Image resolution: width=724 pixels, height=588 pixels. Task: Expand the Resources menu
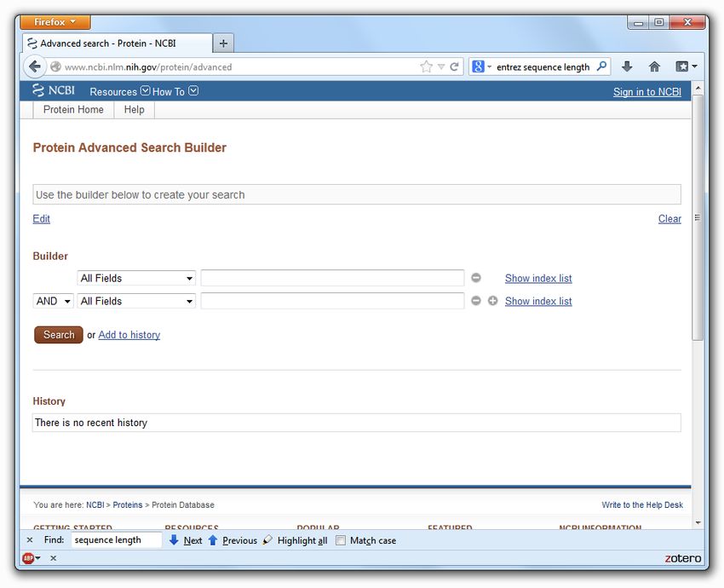[119, 91]
